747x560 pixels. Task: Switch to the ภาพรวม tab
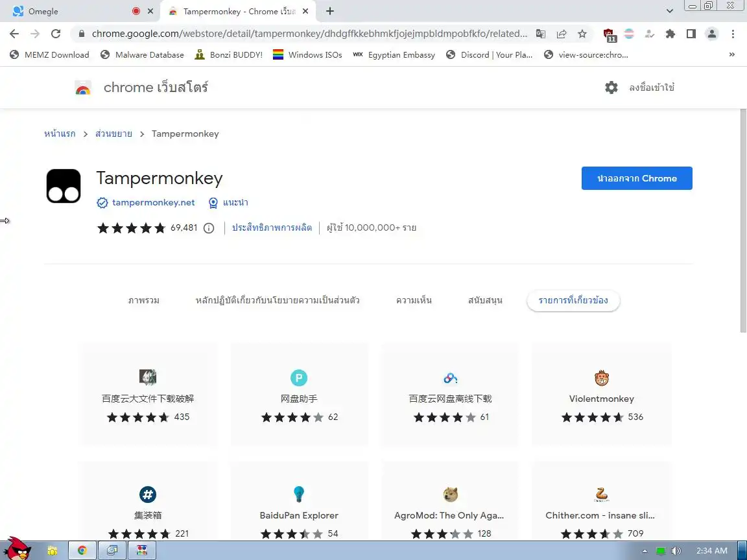(143, 301)
